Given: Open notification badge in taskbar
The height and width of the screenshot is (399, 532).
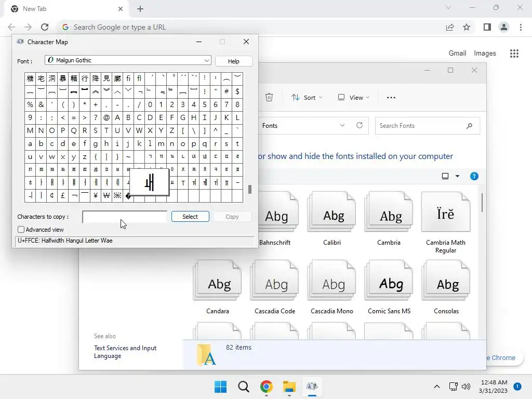Looking at the screenshot, I should (x=517, y=387).
